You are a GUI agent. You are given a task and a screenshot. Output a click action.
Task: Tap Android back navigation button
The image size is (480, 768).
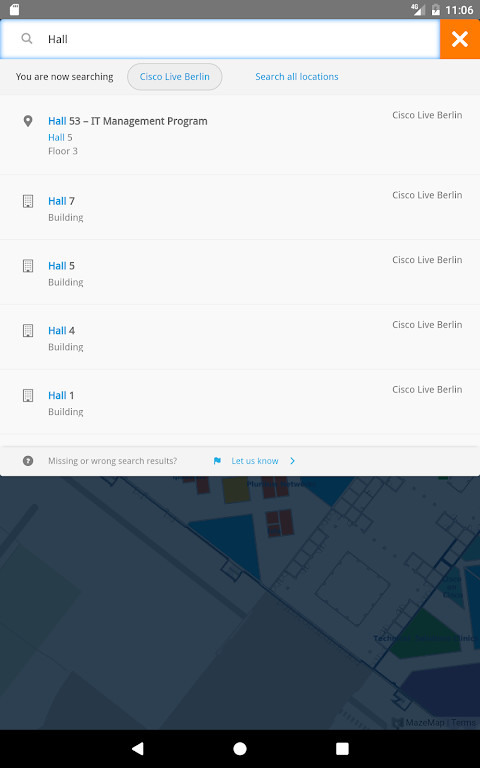click(x=138, y=748)
